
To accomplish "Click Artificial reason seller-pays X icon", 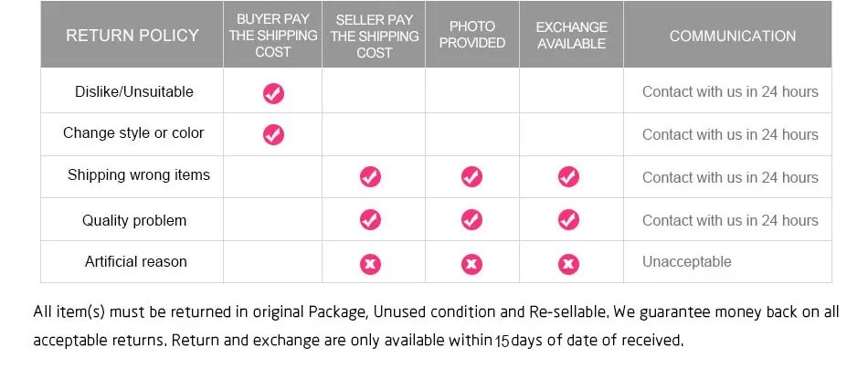I will click(370, 264).
